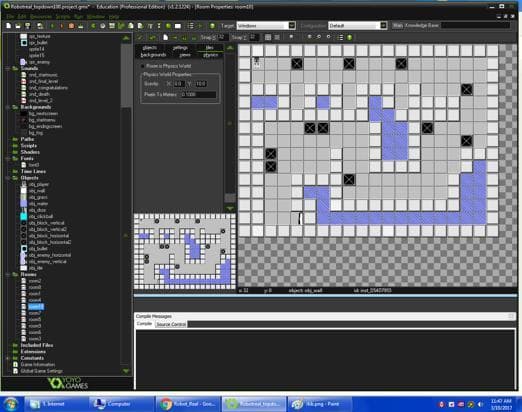
Task: Open the Source Control tab
Action: (x=171, y=324)
